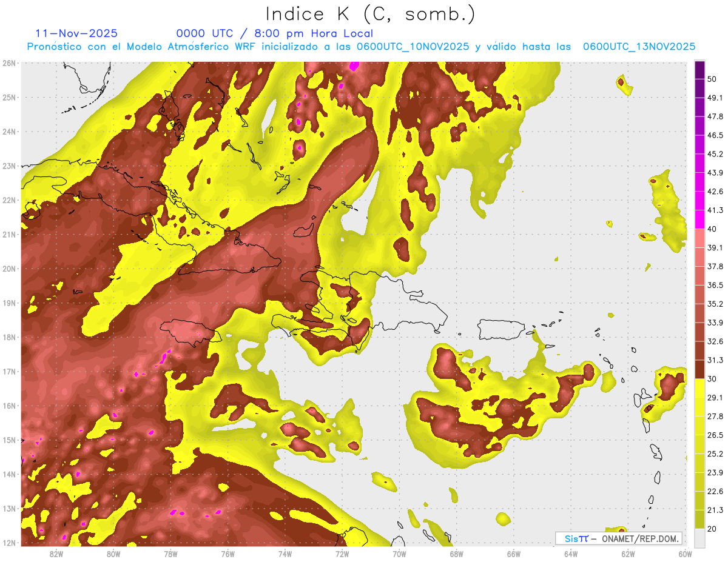Click the "24N" latitude label
This screenshot has height=562, width=728.
(x=9, y=132)
